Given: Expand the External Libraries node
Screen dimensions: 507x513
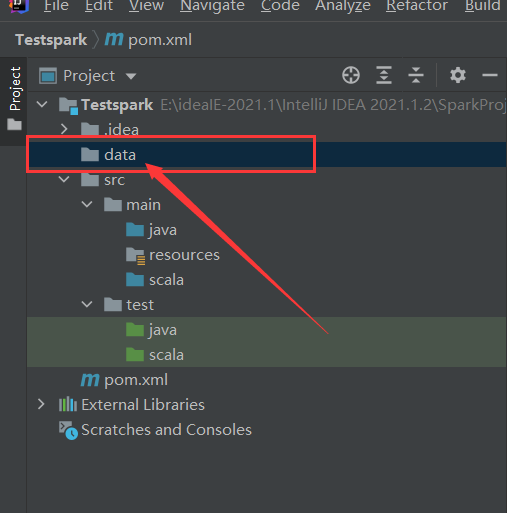Looking at the screenshot, I should coord(41,404).
